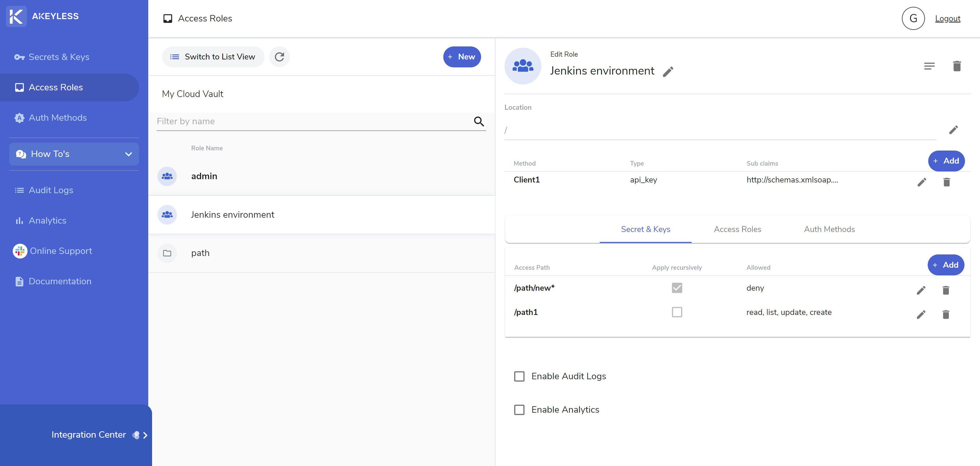Edit the Client1 method association
The height and width of the screenshot is (466, 980).
click(x=922, y=182)
